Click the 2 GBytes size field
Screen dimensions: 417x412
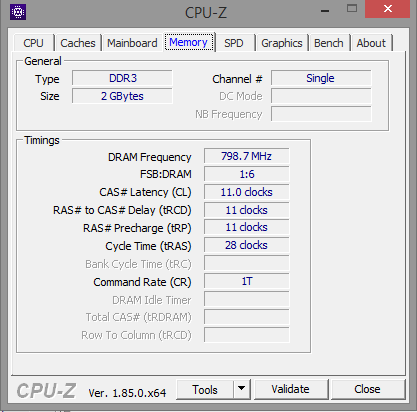pyautogui.click(x=122, y=96)
